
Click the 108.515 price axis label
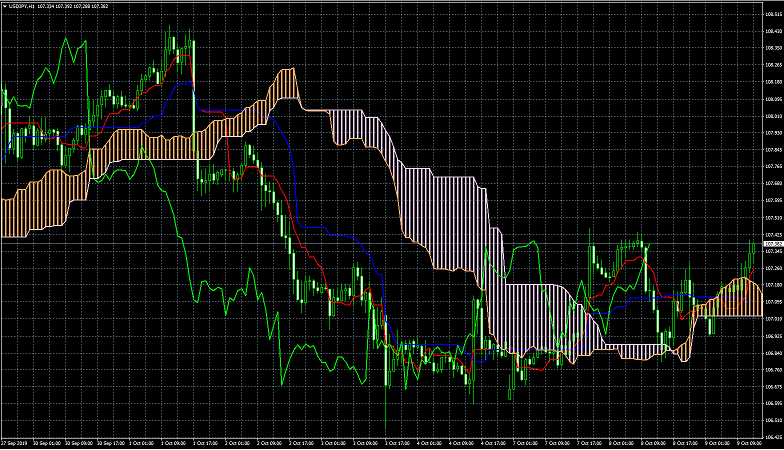click(x=773, y=14)
